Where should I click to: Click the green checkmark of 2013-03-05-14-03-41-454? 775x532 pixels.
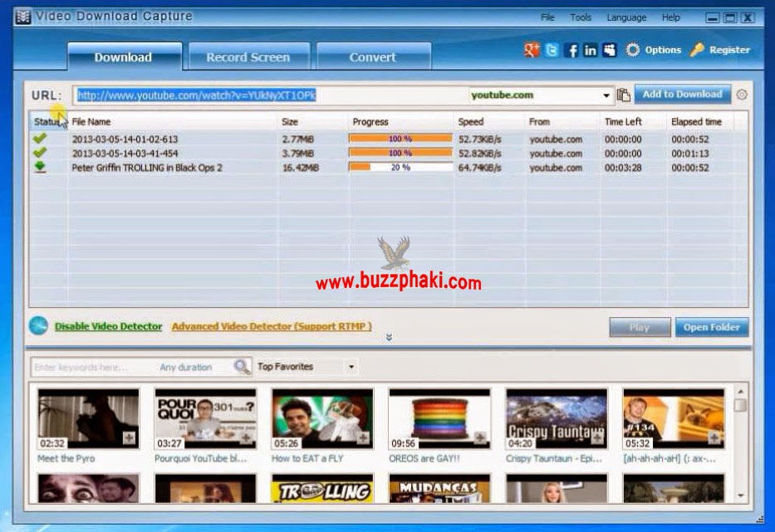click(x=40, y=154)
